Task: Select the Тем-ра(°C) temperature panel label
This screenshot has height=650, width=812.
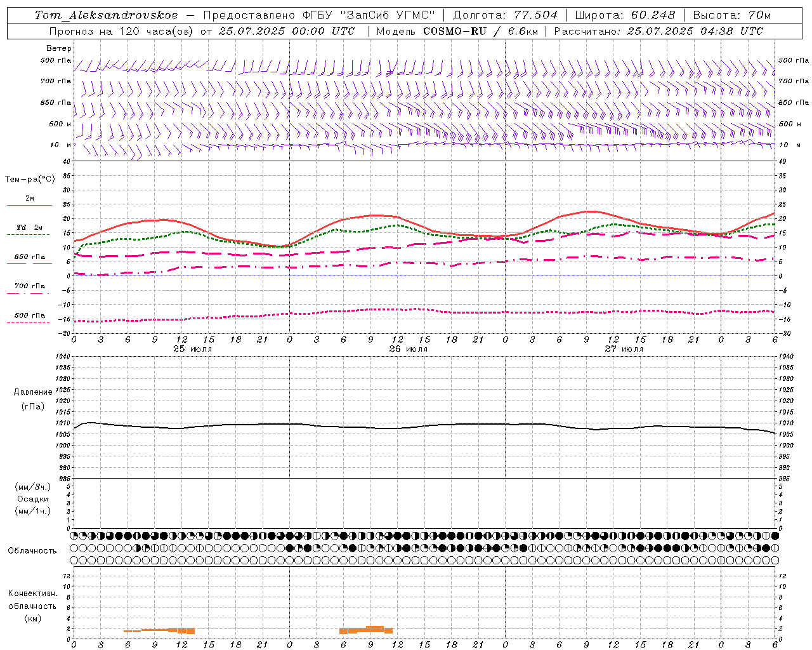Action: [30, 179]
